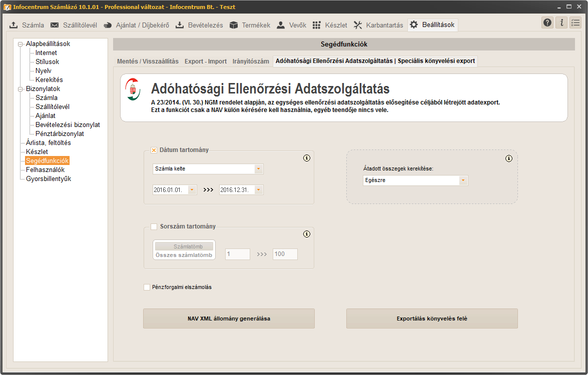This screenshot has width=588, height=375.
Task: Open the info 'i' icon in top bar
Action: click(x=561, y=23)
